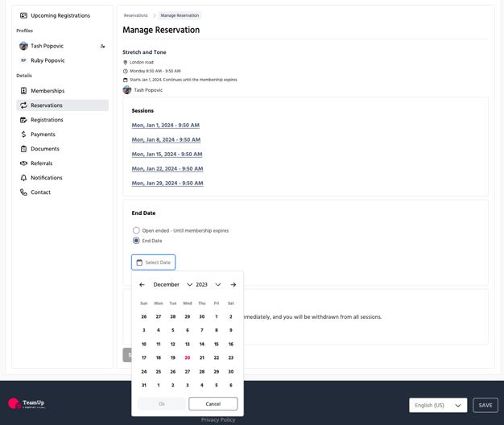Expand the English (US) language selector

tap(437, 406)
